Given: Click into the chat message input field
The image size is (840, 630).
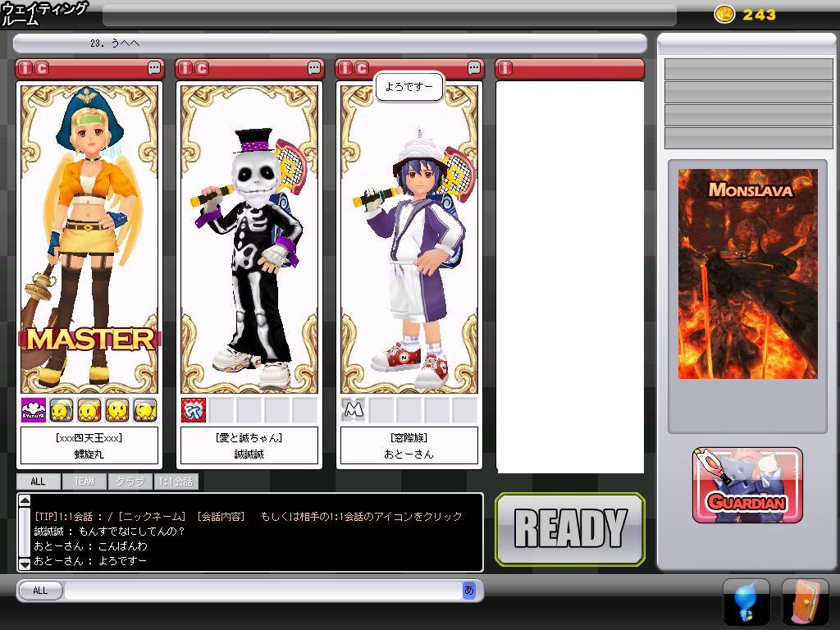Looking at the screenshot, I should (x=262, y=591).
